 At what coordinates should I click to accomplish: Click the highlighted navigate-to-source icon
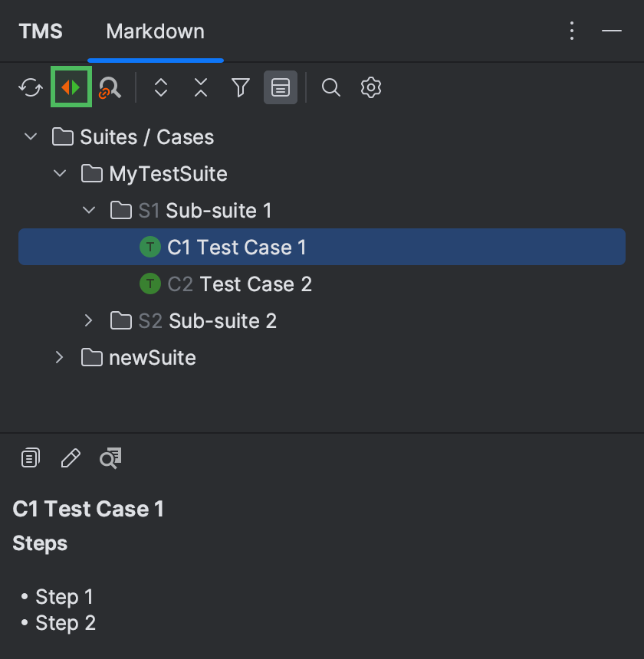click(71, 87)
